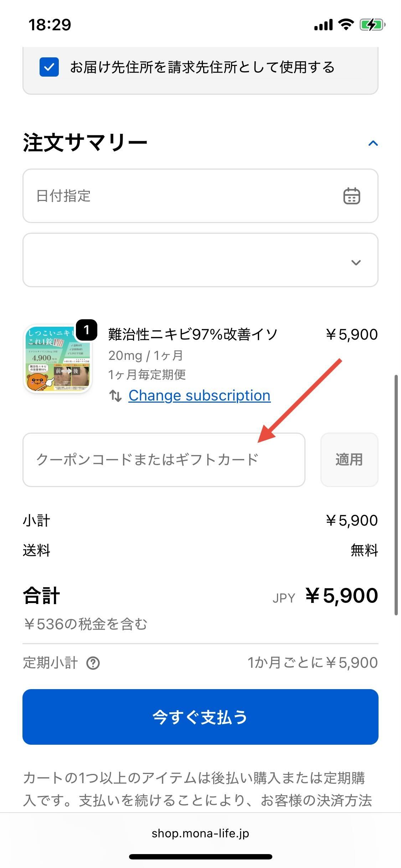401x868 pixels.
Task: Click the 日付指定 date field
Action: point(178,196)
